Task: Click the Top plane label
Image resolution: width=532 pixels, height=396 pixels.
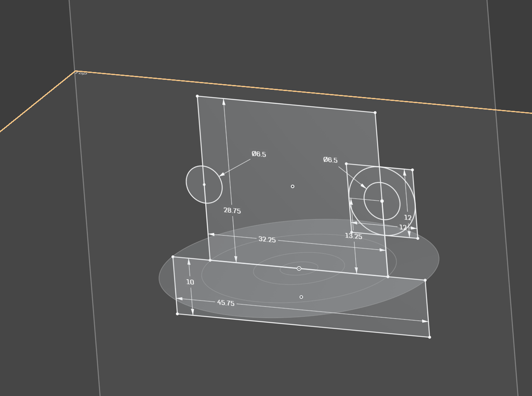Action: coord(82,73)
